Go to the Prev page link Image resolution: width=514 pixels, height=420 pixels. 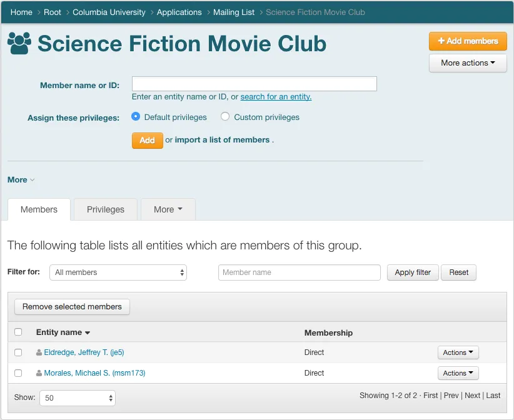click(x=451, y=396)
